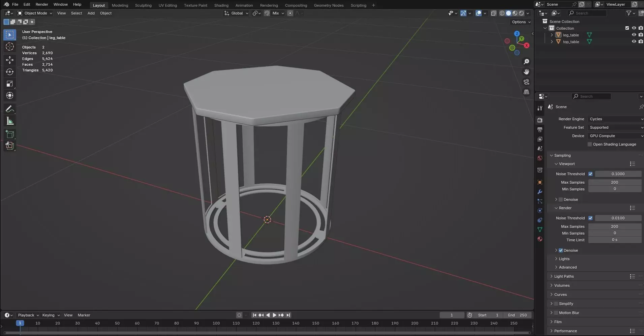Select the Move tool
Screen dimensions: 644x336
10,60
